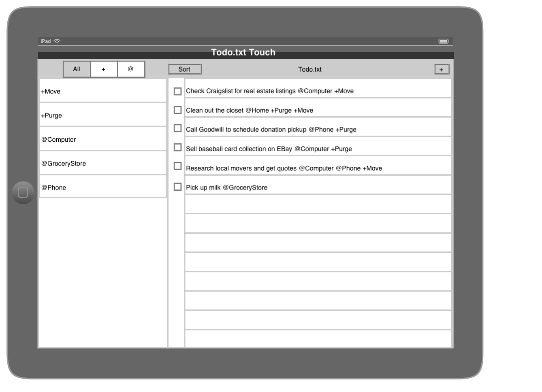Image resolution: width=542 pixels, height=392 pixels.
Task: Choose the @Computer context
Action: tap(102, 139)
